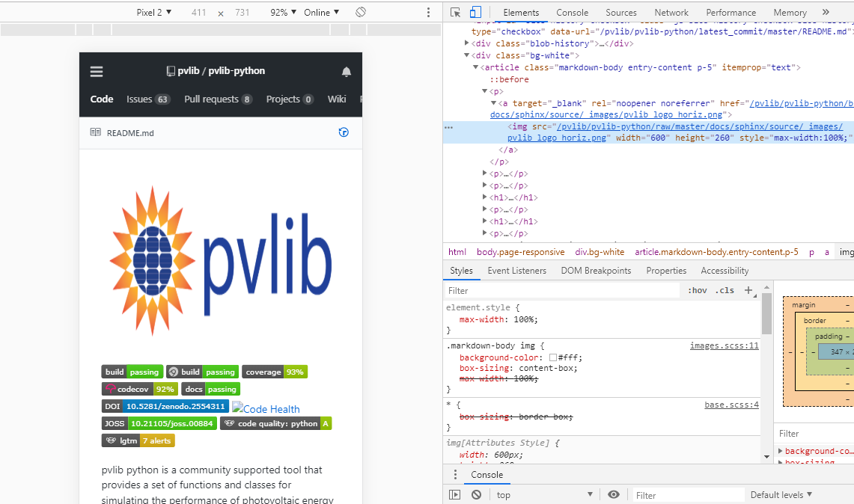Click the Styles pane vertical scrollbar
Screen dimensions: 854x504
click(x=767, y=313)
